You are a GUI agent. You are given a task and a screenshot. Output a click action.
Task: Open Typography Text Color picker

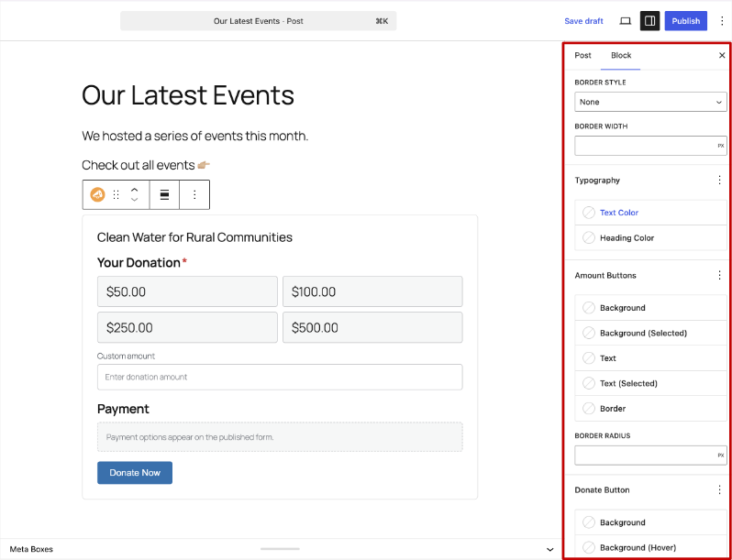tap(650, 213)
